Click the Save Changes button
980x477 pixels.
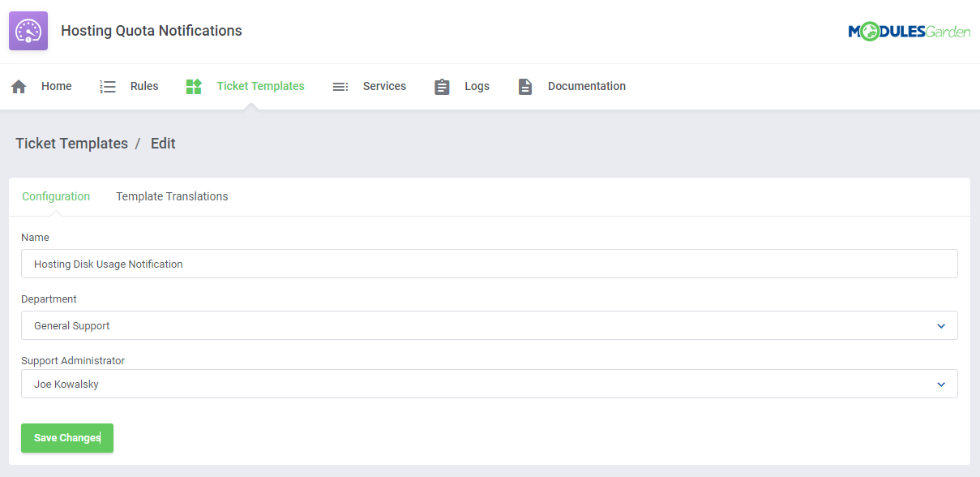click(x=67, y=438)
